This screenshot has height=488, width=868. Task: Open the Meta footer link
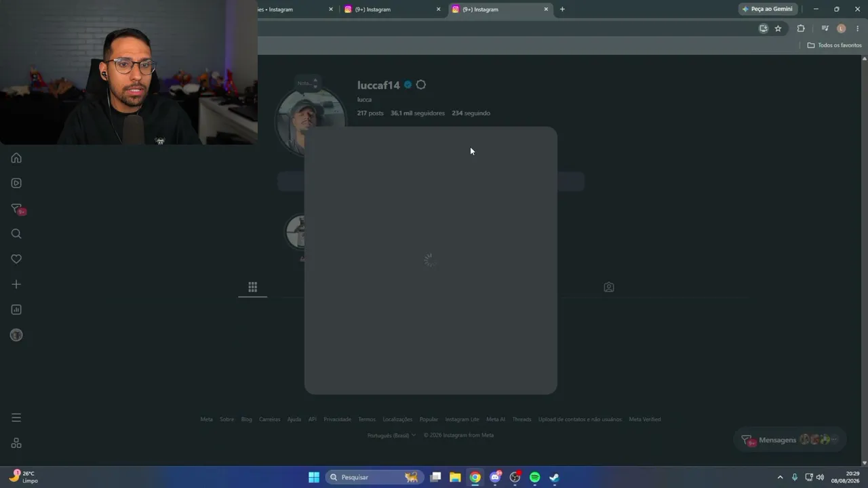pyautogui.click(x=206, y=420)
